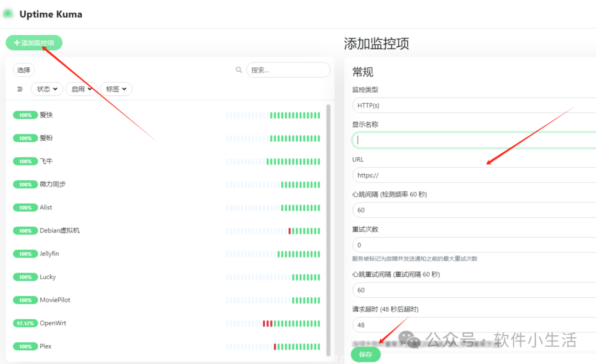596x364 pixels.
Task: Click the 选择 select button
Action: (x=24, y=70)
